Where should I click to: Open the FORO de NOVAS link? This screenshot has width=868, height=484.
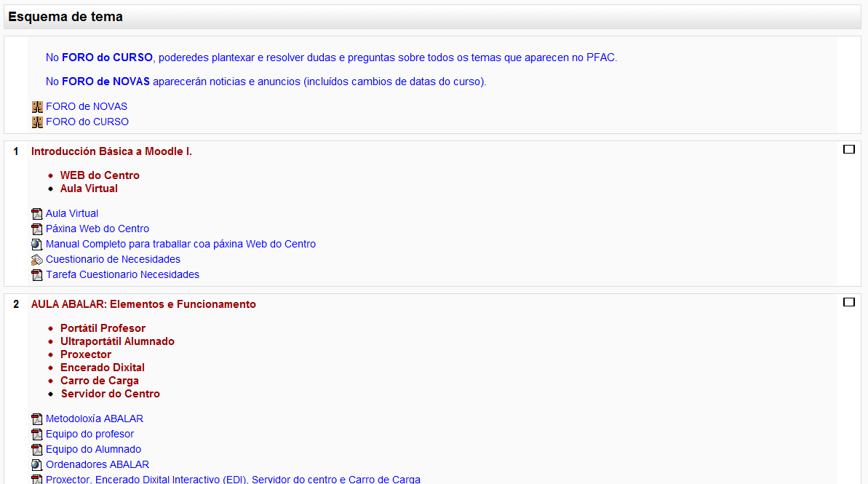(x=86, y=107)
